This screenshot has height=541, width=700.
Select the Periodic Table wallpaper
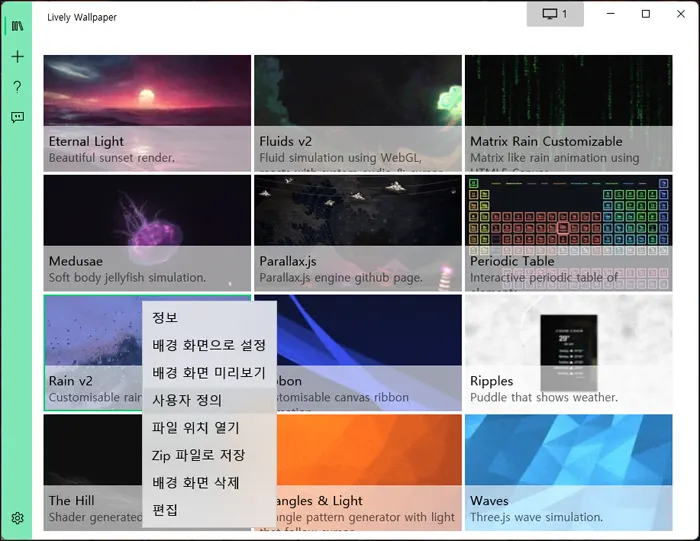tap(569, 233)
